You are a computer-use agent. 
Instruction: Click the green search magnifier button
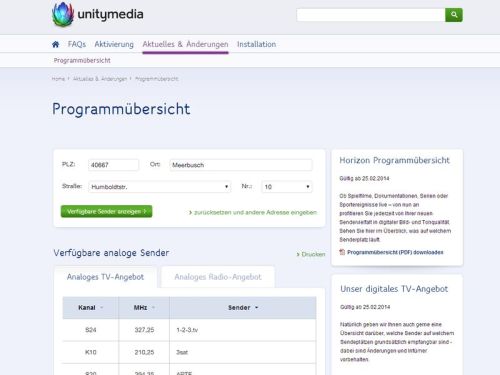[x=454, y=15]
